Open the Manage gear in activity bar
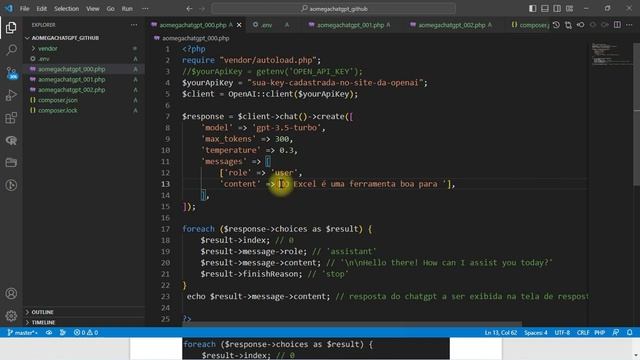 click(11, 316)
